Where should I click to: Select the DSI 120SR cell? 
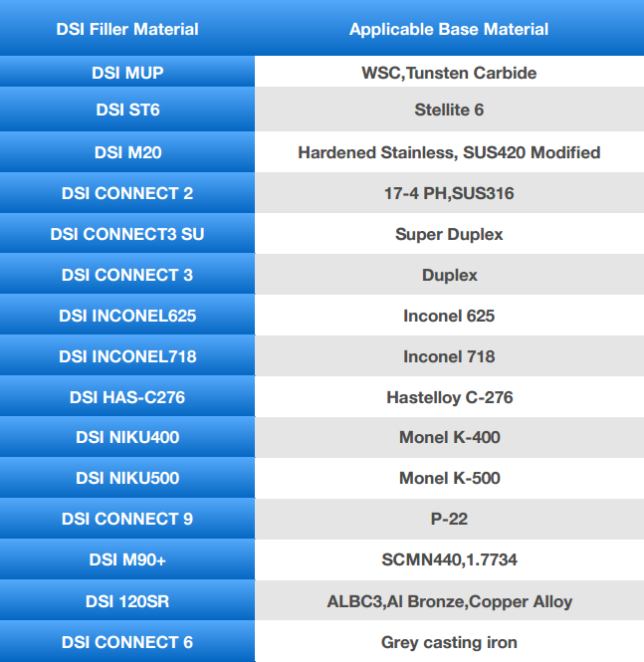pos(127,600)
